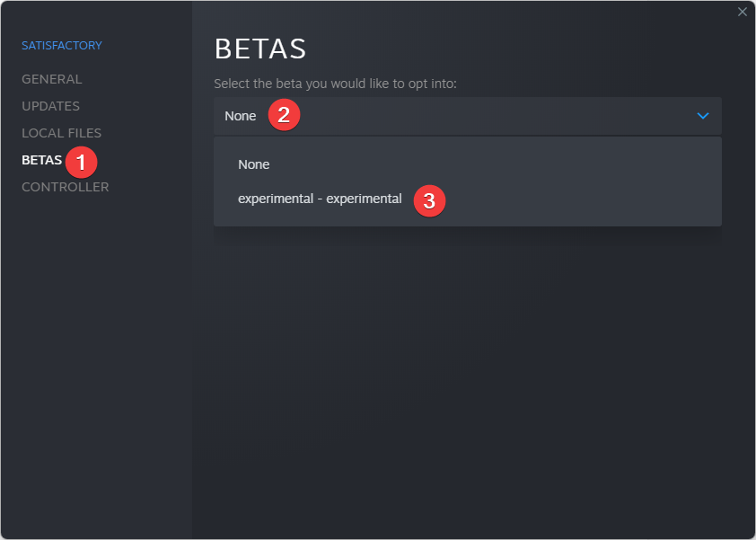Click inside the beta selection combo box
Screen dimensions: 756x540
(x=467, y=115)
